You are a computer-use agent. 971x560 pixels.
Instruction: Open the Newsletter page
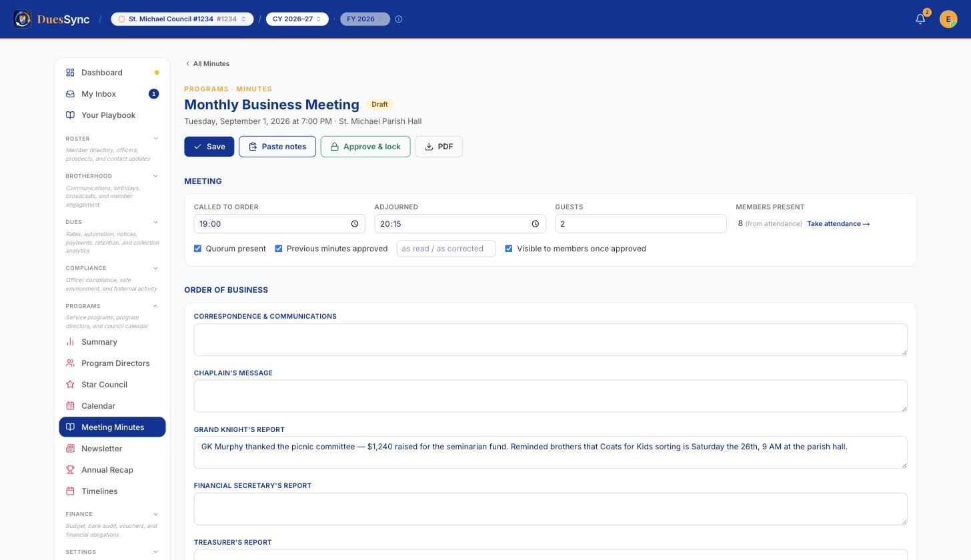click(x=112, y=449)
